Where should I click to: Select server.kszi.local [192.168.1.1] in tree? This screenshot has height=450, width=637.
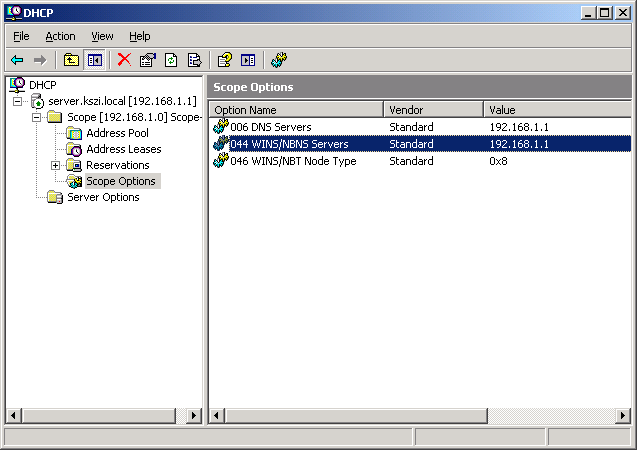(x=122, y=101)
